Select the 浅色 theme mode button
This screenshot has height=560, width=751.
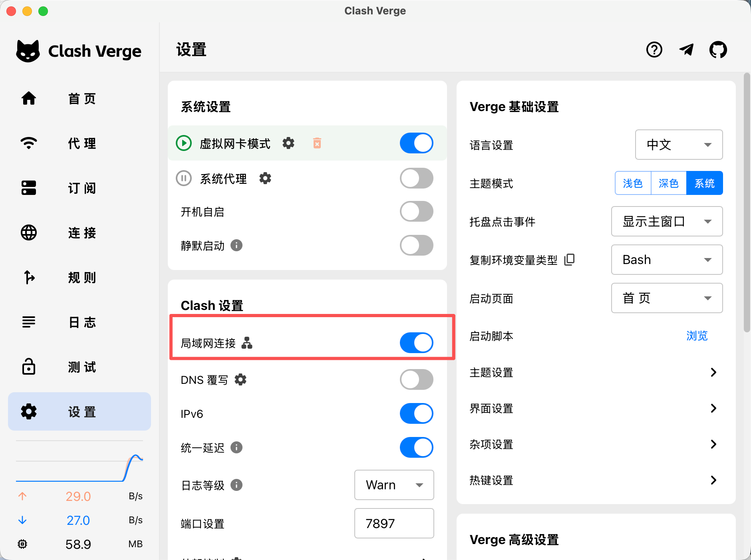coord(633,183)
